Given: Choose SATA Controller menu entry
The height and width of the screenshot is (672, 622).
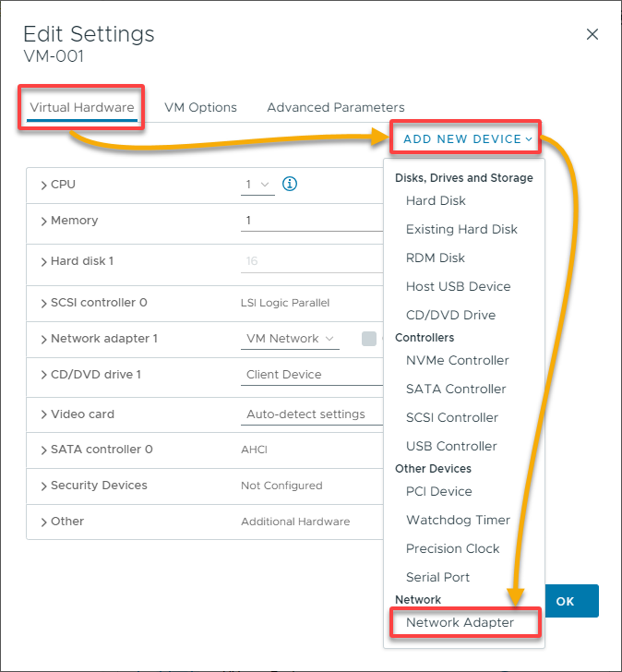Looking at the screenshot, I should (456, 389).
